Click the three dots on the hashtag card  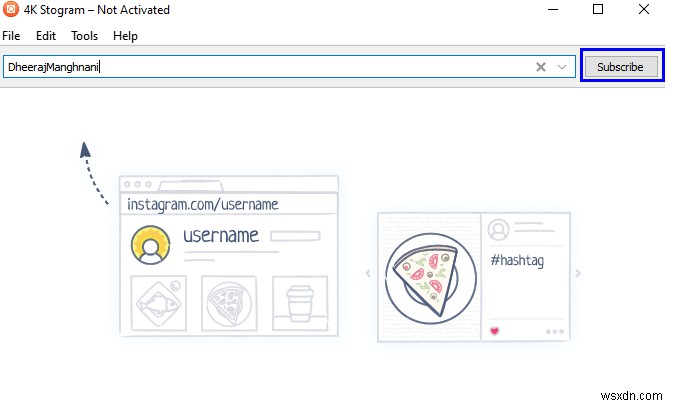(x=555, y=331)
